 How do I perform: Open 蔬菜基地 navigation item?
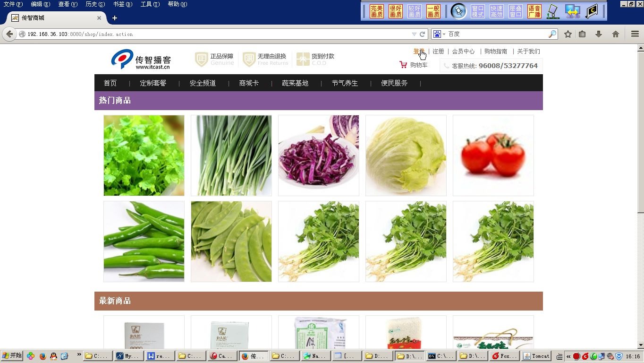[295, 83]
